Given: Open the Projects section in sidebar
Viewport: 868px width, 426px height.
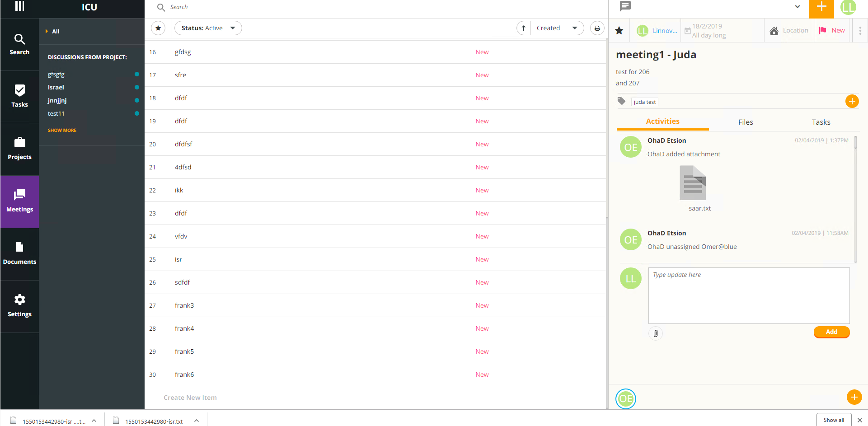Looking at the screenshot, I should pos(19,149).
